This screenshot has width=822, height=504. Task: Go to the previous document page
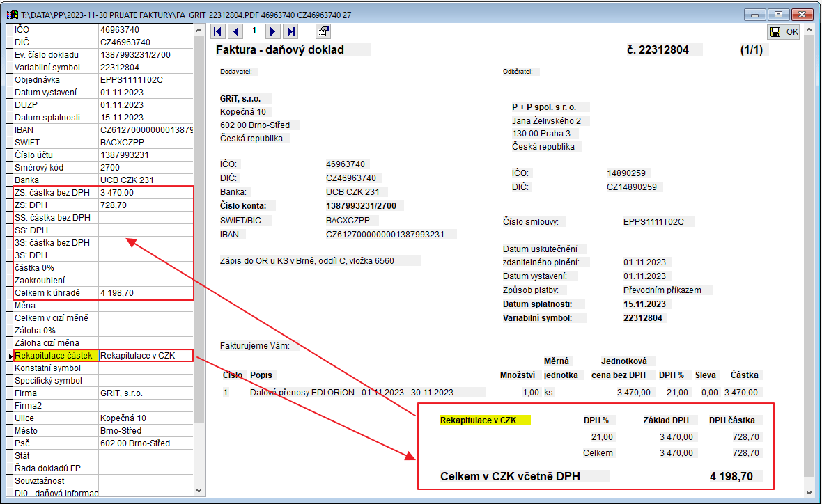(x=236, y=31)
